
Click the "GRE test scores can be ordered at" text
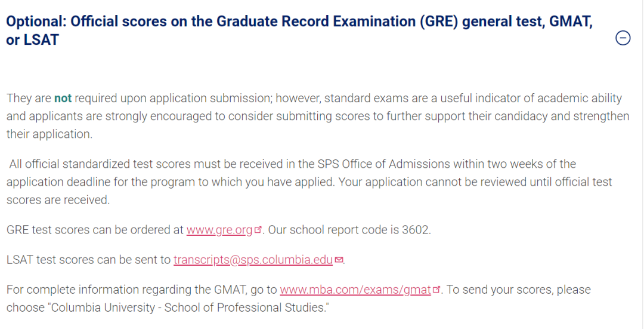pos(95,230)
